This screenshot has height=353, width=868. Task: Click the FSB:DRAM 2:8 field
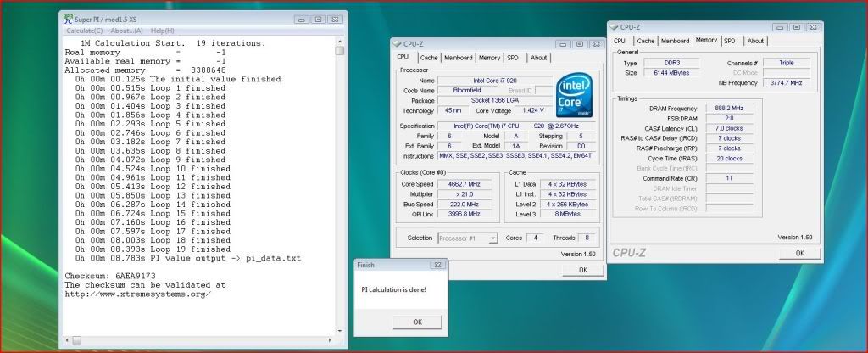pos(729,119)
